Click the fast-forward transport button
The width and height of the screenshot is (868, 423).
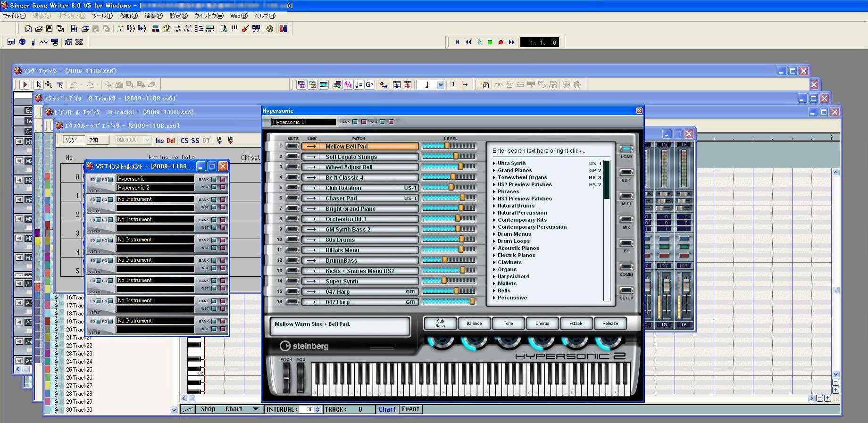[x=512, y=42]
